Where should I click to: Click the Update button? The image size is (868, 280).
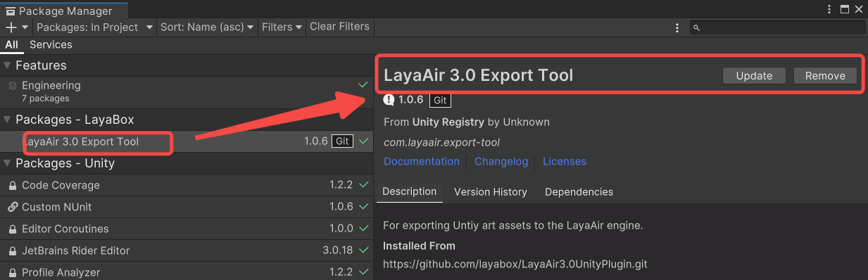click(754, 76)
